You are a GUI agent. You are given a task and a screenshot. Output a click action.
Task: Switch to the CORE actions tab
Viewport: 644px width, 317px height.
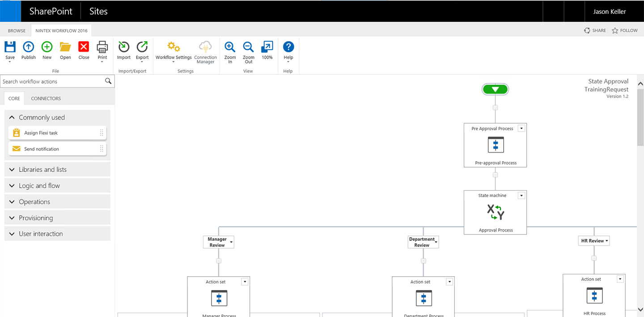[14, 99]
